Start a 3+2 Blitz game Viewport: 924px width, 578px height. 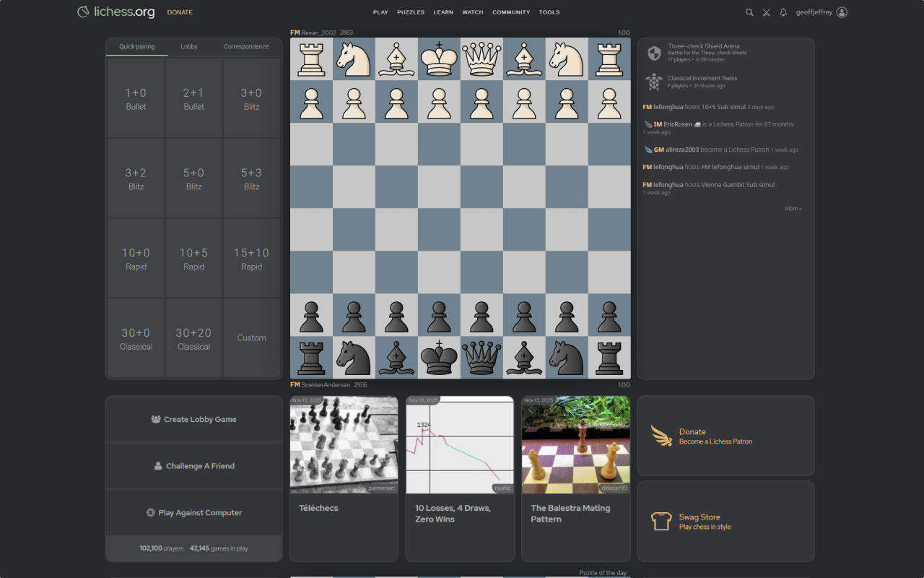[x=136, y=178]
